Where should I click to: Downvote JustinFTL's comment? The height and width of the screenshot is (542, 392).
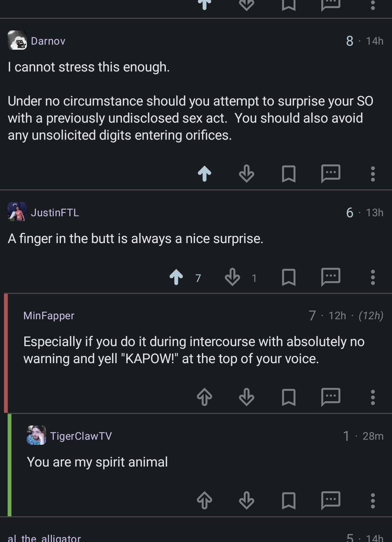(x=232, y=278)
